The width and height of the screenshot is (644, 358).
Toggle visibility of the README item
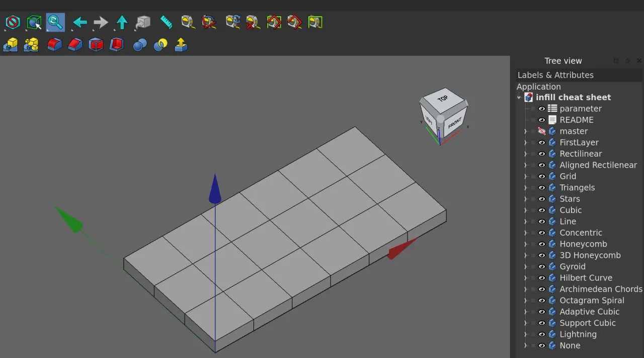point(542,120)
